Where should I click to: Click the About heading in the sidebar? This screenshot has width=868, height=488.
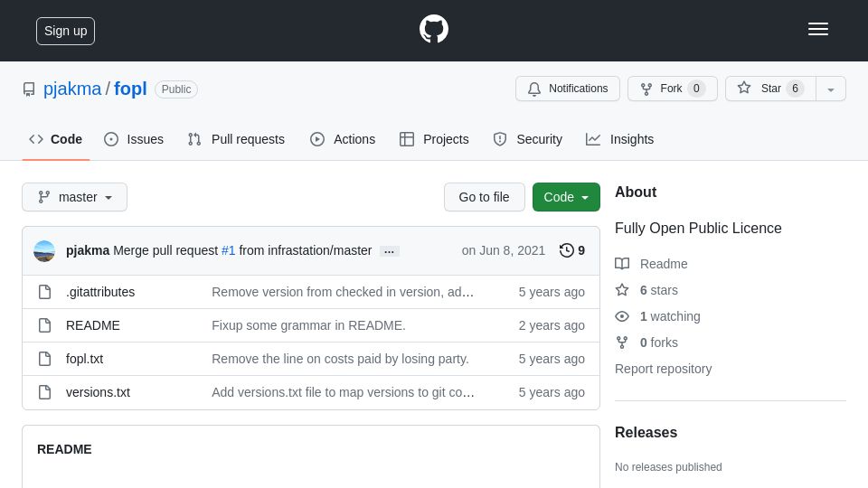[636, 192]
